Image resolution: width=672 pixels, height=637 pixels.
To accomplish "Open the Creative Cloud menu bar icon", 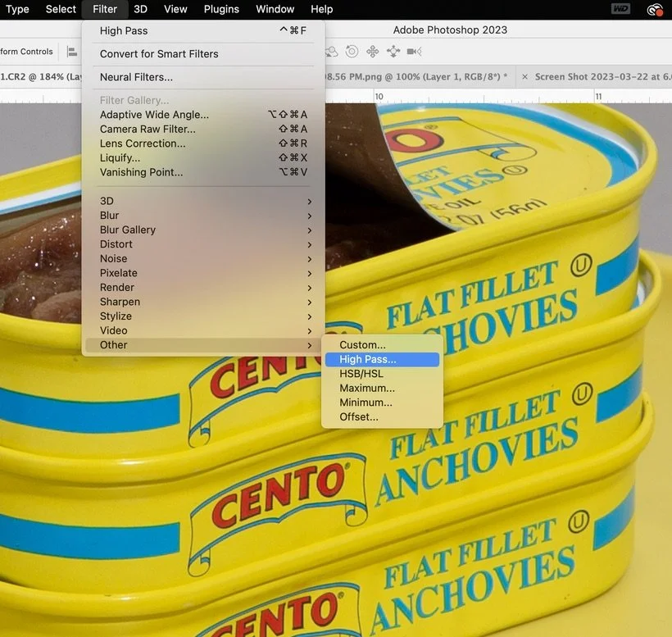I will click(x=655, y=10).
